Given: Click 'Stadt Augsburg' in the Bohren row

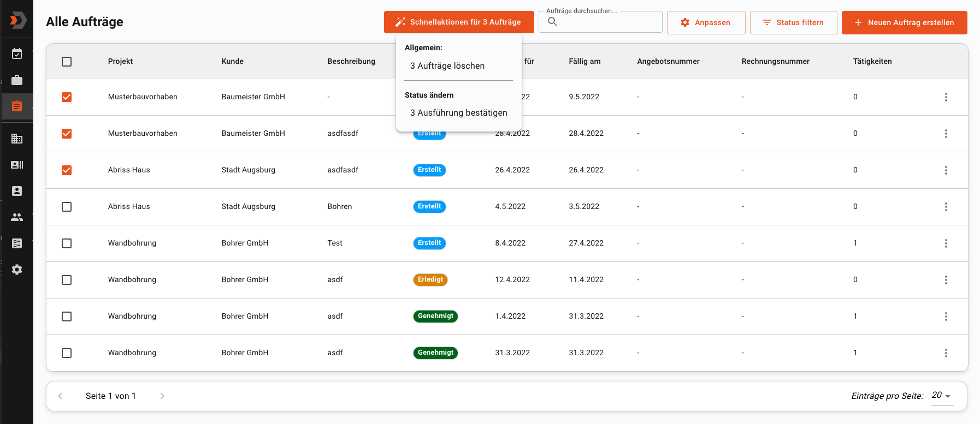Looking at the screenshot, I should pyautogui.click(x=249, y=207).
